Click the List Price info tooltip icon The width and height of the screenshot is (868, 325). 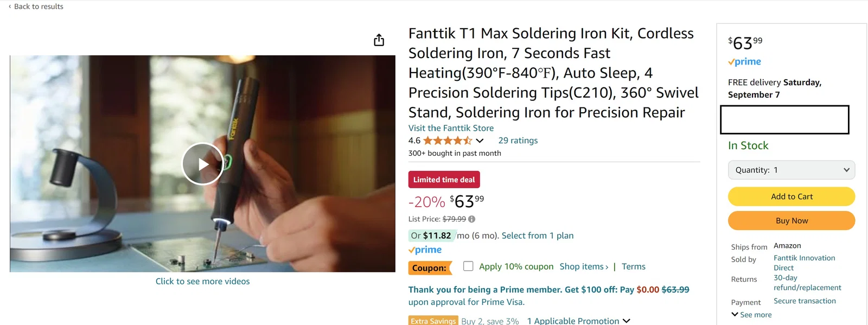(471, 219)
